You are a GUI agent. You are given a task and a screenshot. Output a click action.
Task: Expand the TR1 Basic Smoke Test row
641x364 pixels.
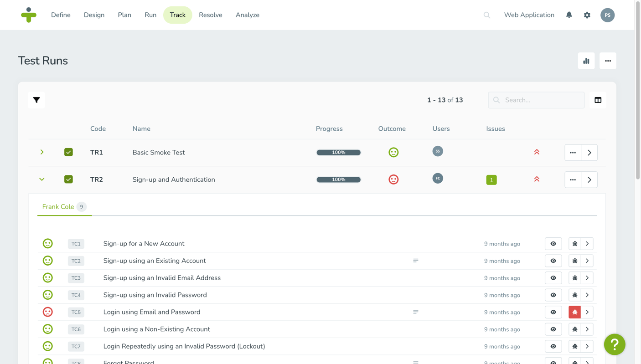41,152
